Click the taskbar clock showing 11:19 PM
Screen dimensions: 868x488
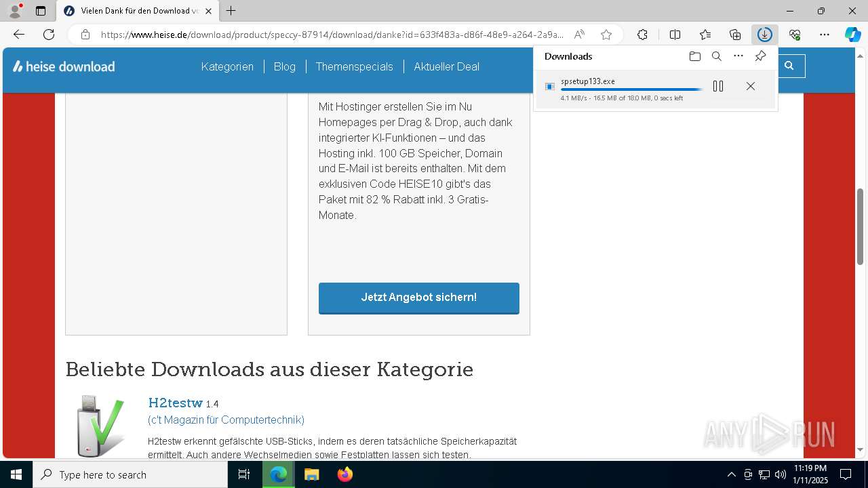click(810, 474)
